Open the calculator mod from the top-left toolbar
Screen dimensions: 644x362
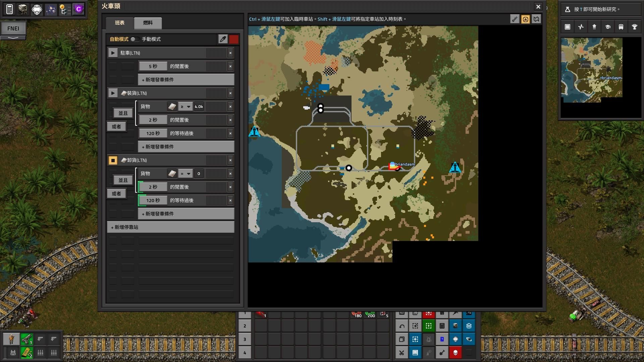point(9,9)
